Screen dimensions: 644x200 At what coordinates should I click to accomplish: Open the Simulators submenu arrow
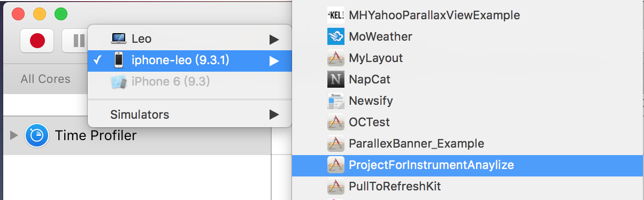[274, 114]
